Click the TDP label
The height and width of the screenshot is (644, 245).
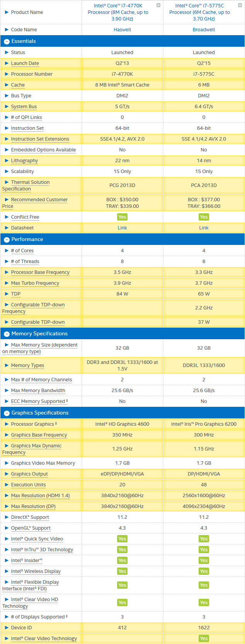click(x=16, y=294)
